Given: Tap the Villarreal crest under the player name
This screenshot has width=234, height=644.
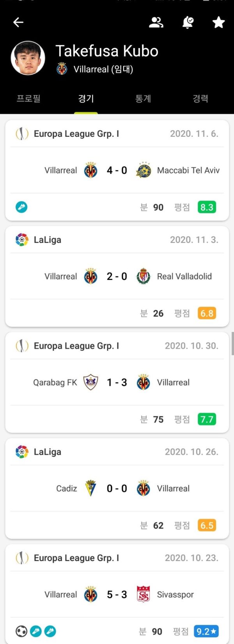Looking at the screenshot, I should 62,69.
